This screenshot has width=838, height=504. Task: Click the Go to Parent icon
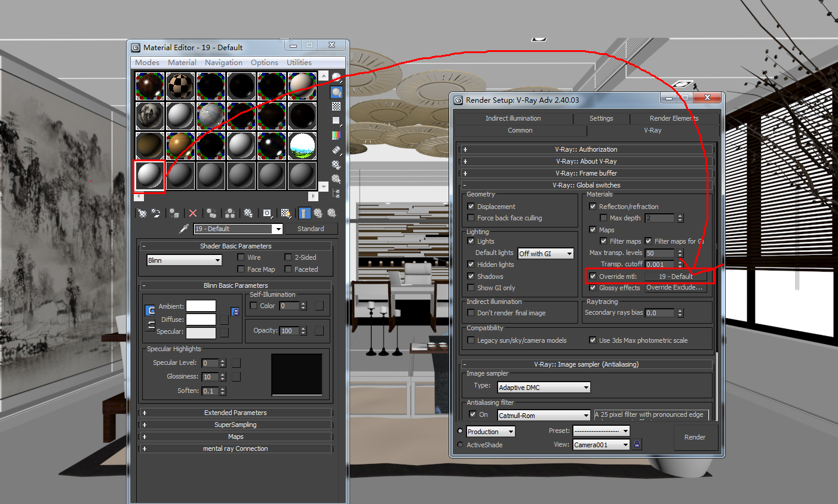pos(318,213)
